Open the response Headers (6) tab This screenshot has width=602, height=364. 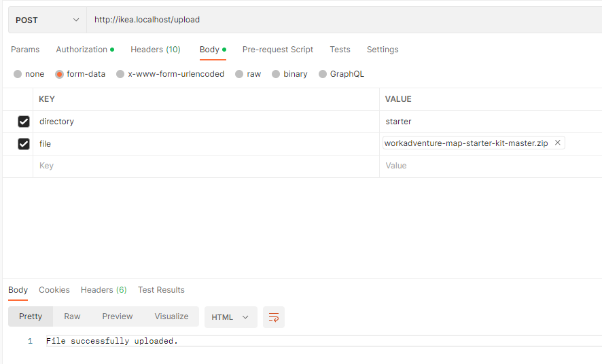104,290
